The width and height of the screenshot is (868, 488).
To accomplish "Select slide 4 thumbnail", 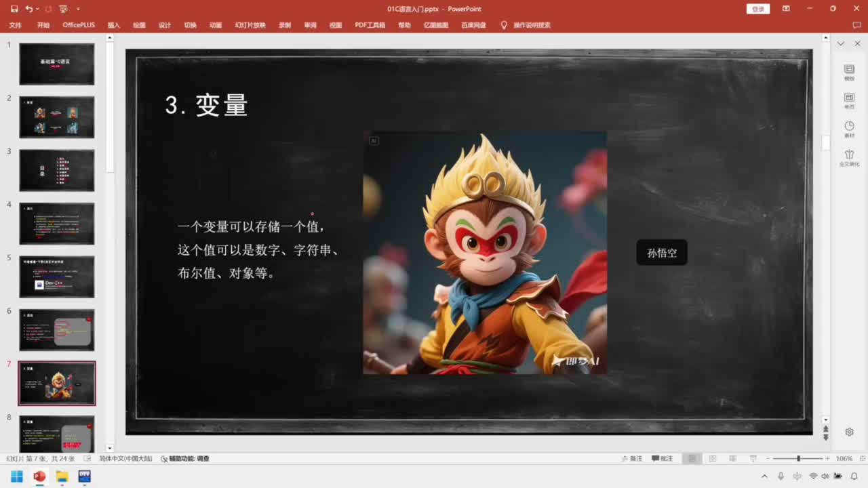I will tap(57, 224).
